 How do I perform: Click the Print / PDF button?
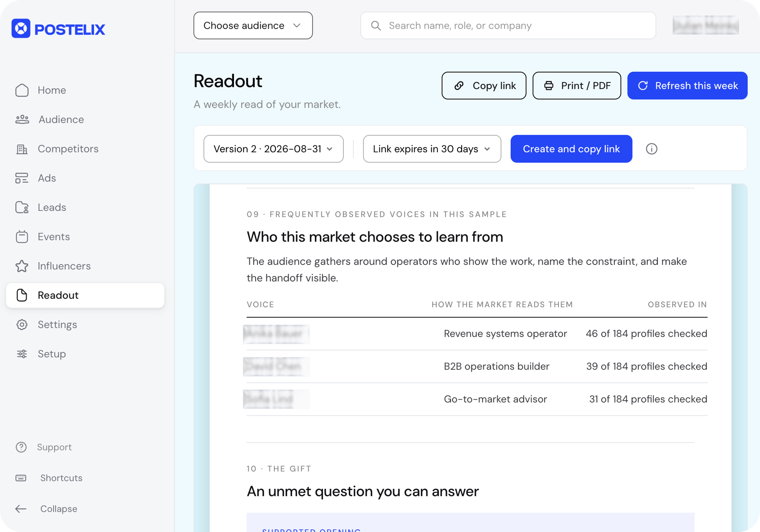click(577, 86)
